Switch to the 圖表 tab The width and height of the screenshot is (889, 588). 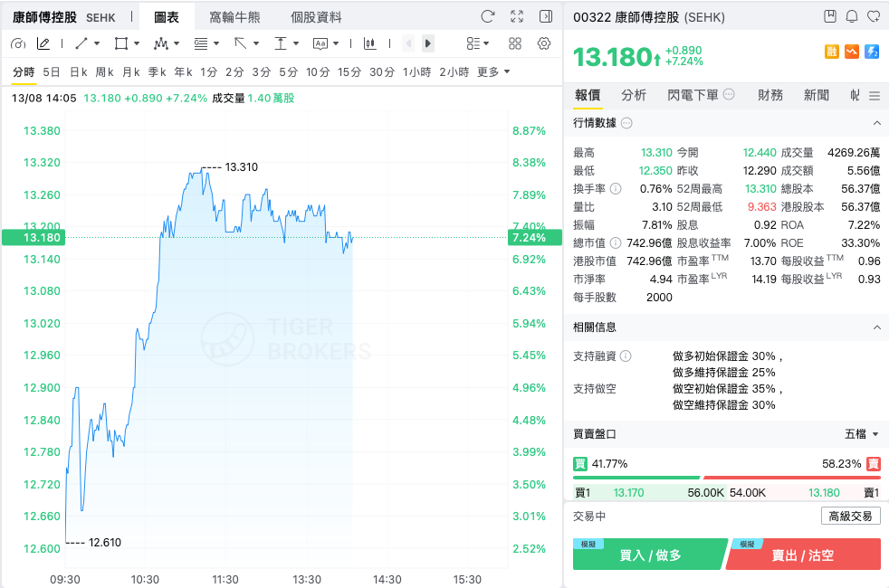click(167, 17)
